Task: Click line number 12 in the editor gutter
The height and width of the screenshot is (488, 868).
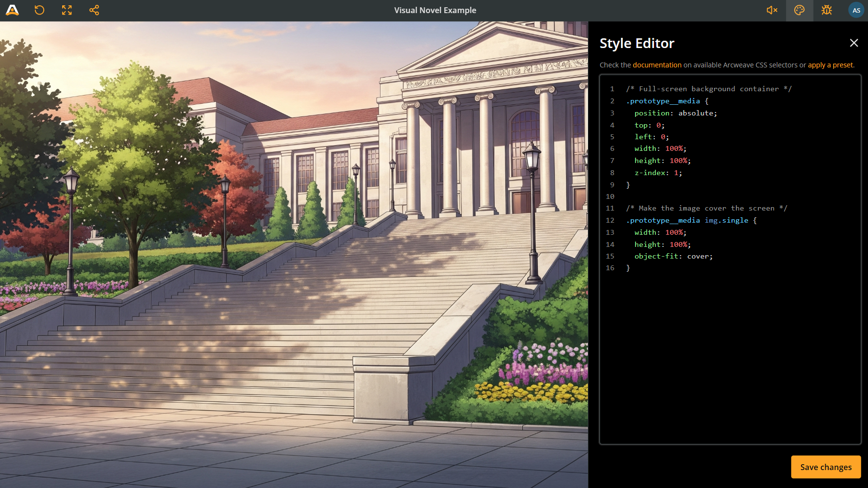Action: click(x=610, y=220)
